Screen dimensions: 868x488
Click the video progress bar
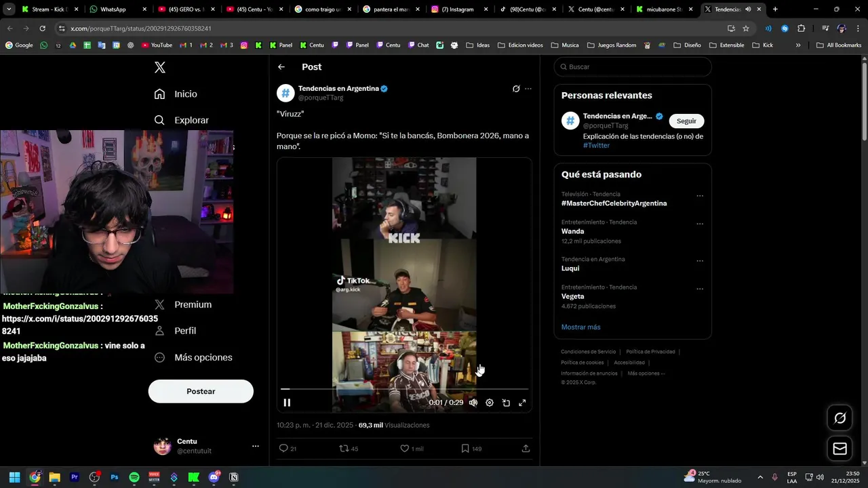(404, 389)
